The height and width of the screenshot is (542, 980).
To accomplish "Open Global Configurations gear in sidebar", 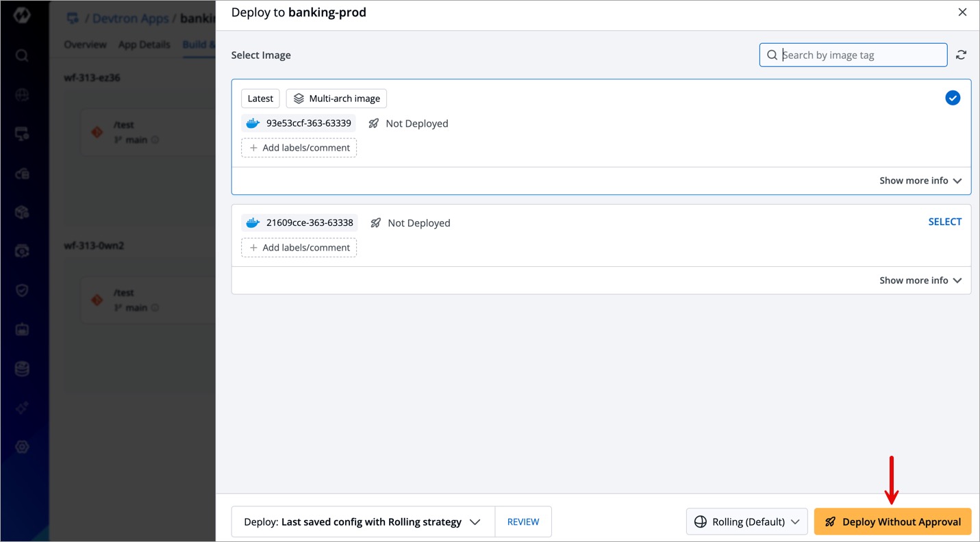I will tap(22, 447).
